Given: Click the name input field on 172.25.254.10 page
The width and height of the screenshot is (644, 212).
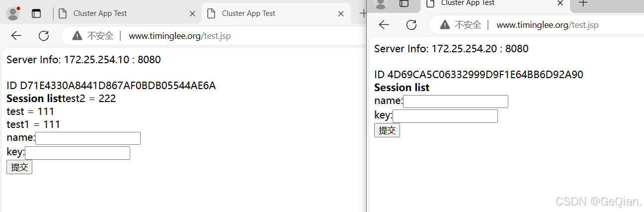Looking at the screenshot, I should point(88,138).
